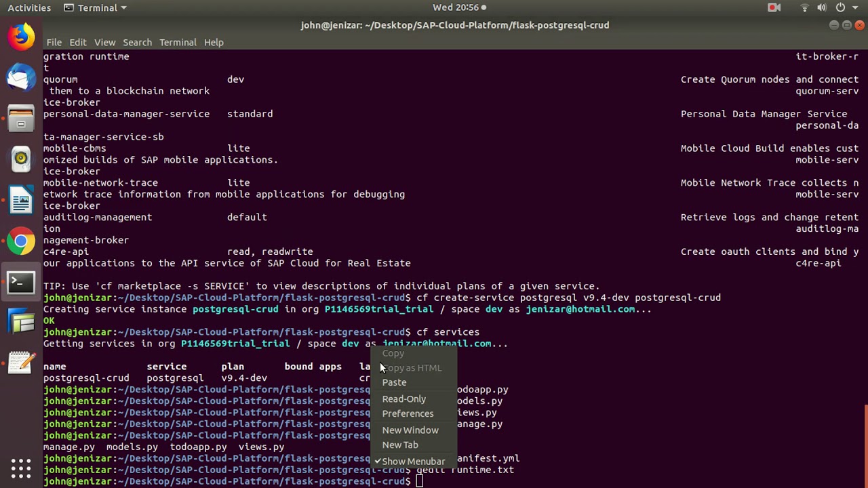Click the screen recording indicator in top bar
The width and height of the screenshot is (868, 488).
click(774, 7)
